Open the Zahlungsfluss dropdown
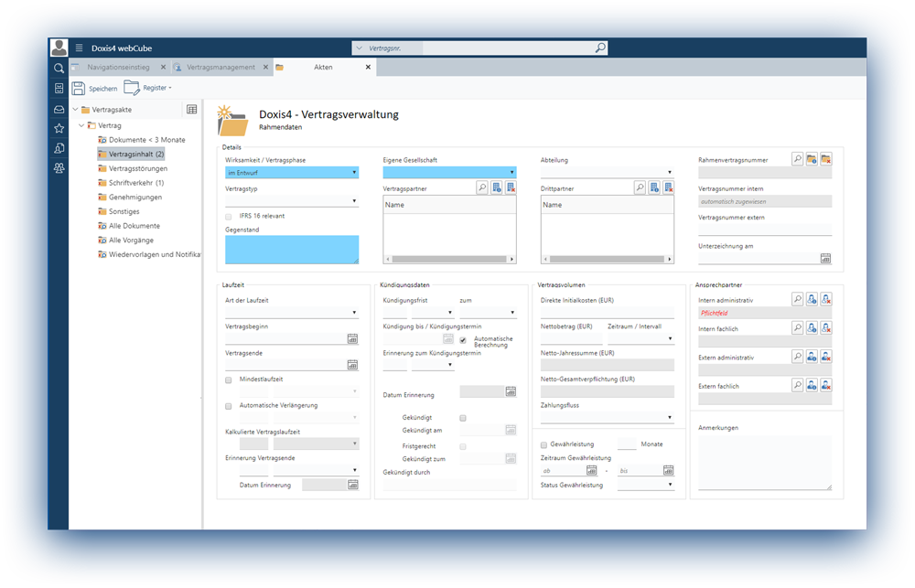The image size is (915, 588). (x=607, y=417)
